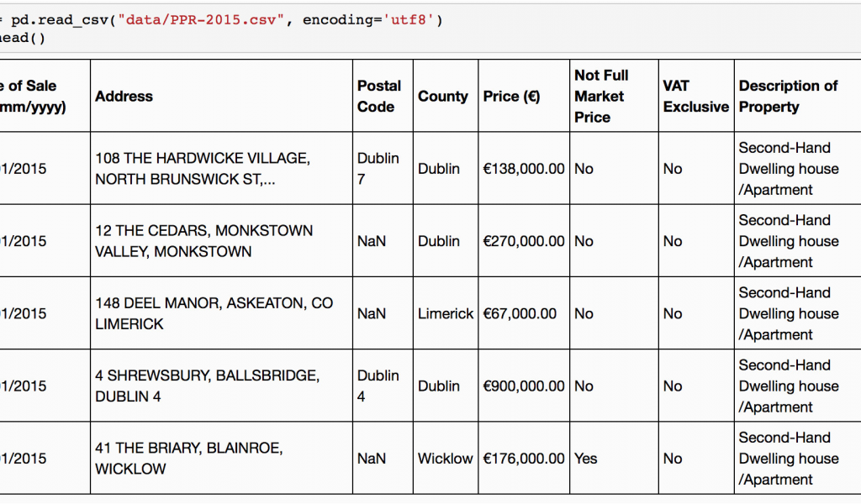Select the County column header

[x=446, y=96]
